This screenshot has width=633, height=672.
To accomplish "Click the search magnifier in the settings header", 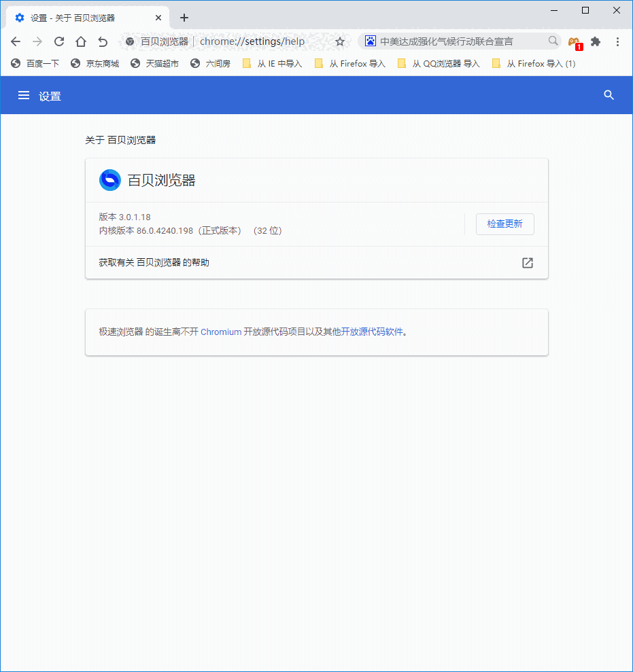I will pos(609,95).
